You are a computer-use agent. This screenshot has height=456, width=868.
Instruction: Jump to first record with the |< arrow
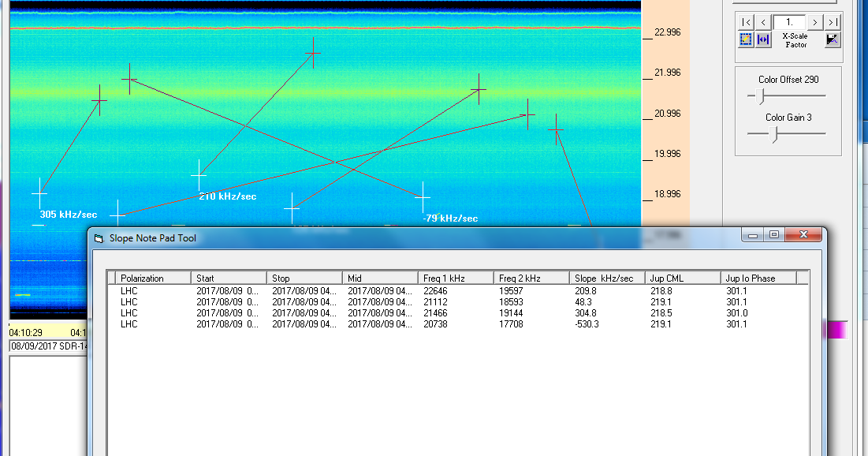click(x=746, y=22)
